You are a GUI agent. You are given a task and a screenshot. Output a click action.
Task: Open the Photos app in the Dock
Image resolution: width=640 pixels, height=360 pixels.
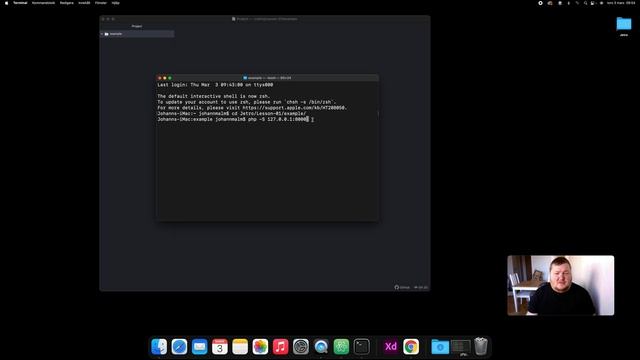pyautogui.click(x=260, y=347)
